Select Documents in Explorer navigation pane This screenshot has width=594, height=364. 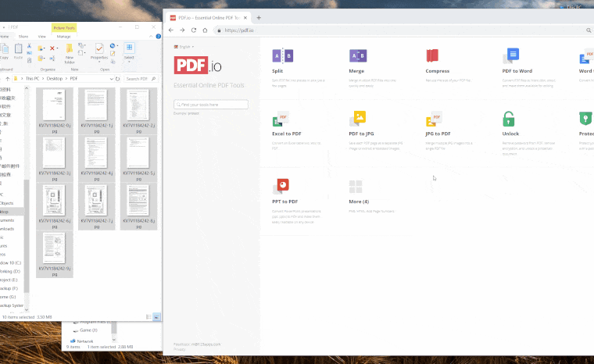click(x=7, y=220)
